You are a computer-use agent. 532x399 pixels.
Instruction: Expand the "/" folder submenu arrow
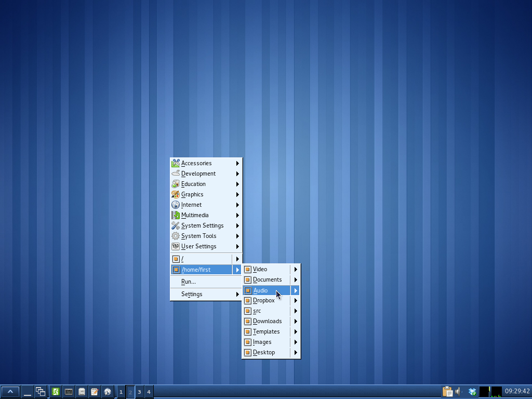pos(237,259)
